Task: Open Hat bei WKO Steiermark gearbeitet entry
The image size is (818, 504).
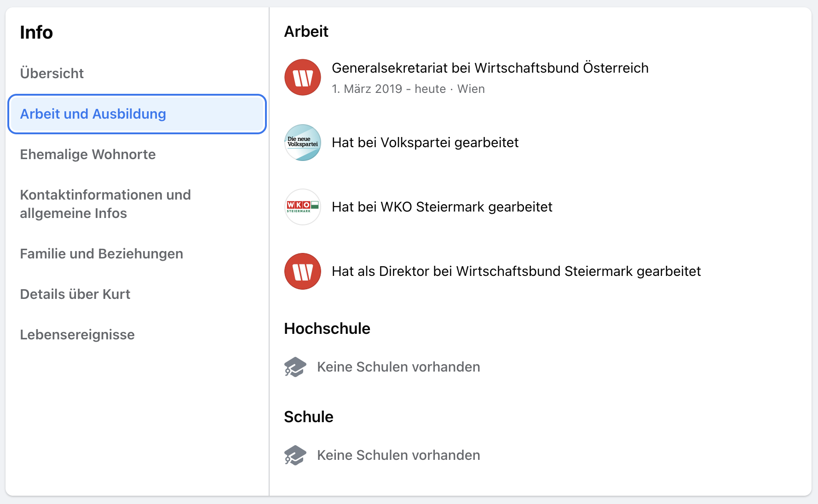Action: pos(442,207)
